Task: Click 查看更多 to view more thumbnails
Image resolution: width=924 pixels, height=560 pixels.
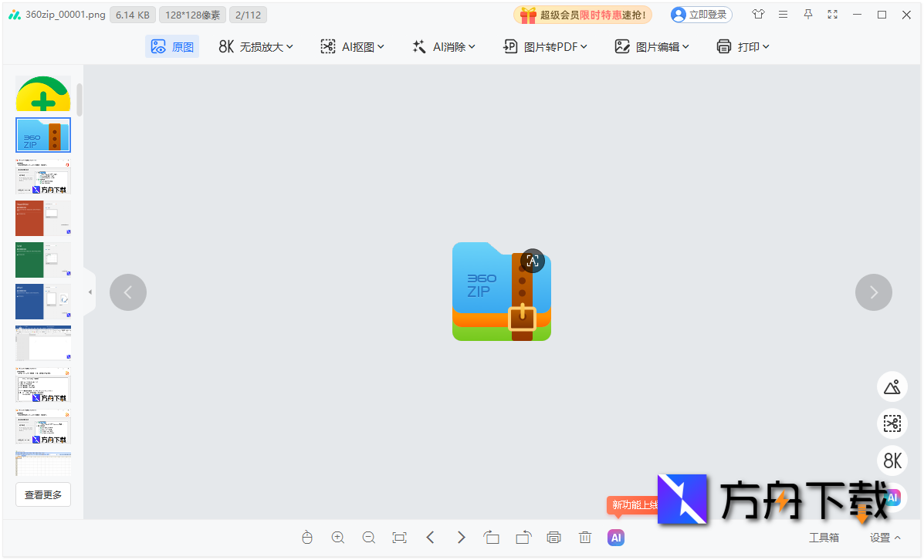Action: pos(42,494)
